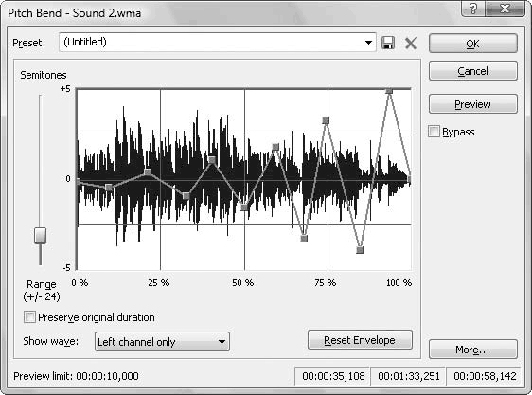Click the Reset Envelope button

point(360,340)
